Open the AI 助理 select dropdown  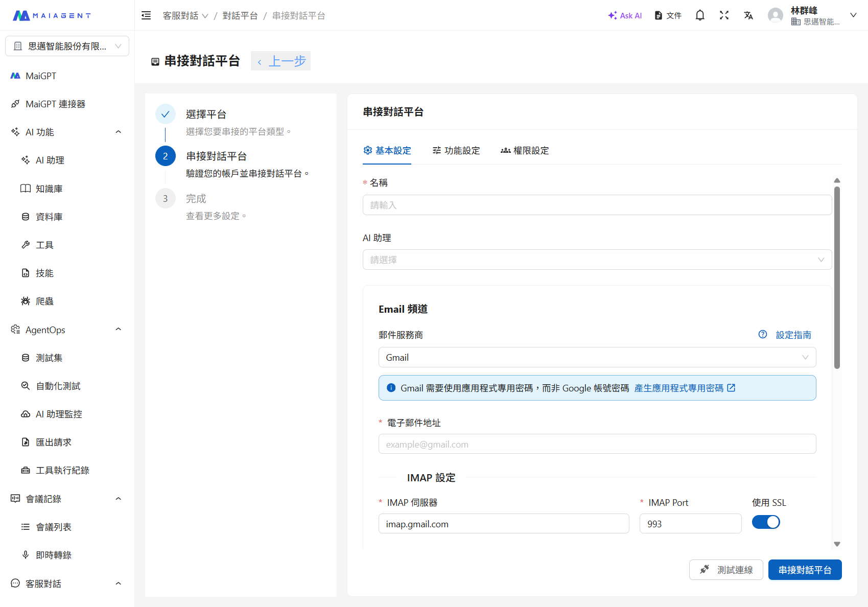597,260
